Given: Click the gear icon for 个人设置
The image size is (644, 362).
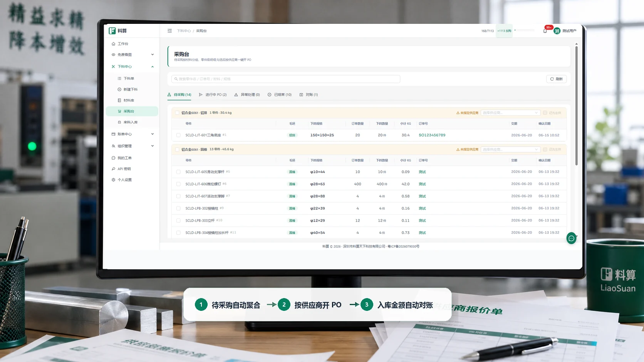Looking at the screenshot, I should pyautogui.click(x=113, y=180).
